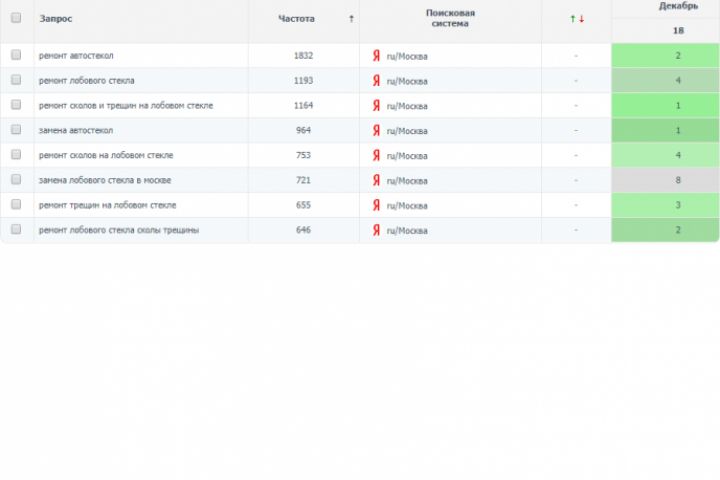This screenshot has width=720, height=480.
Task: Click ru/Москва in the 646 frequency row
Action: (x=407, y=231)
